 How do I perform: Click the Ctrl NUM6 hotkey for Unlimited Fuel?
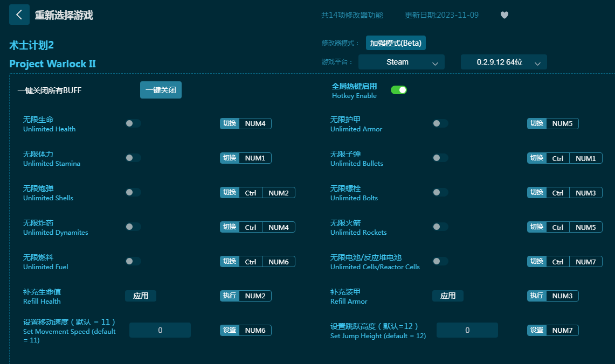(x=257, y=262)
